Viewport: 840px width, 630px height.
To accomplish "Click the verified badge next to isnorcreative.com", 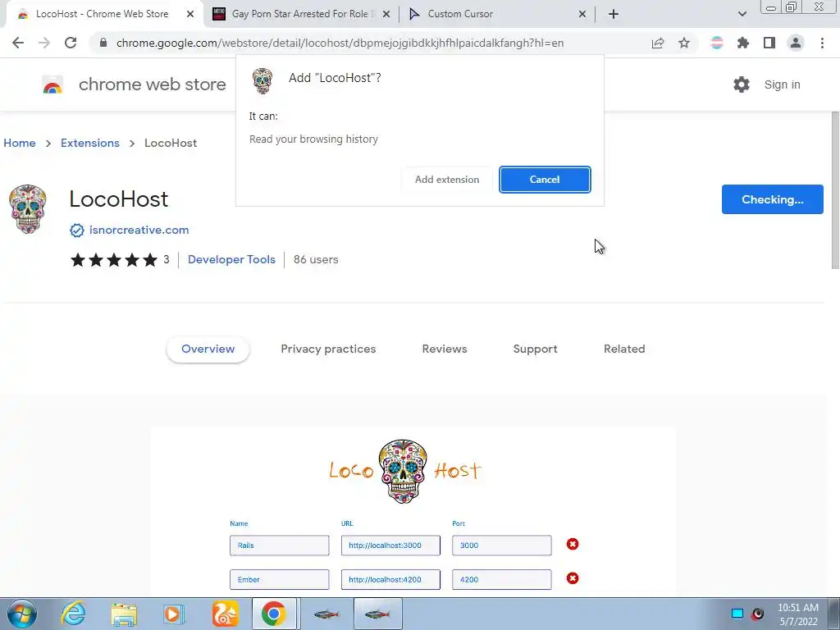I will tap(77, 231).
